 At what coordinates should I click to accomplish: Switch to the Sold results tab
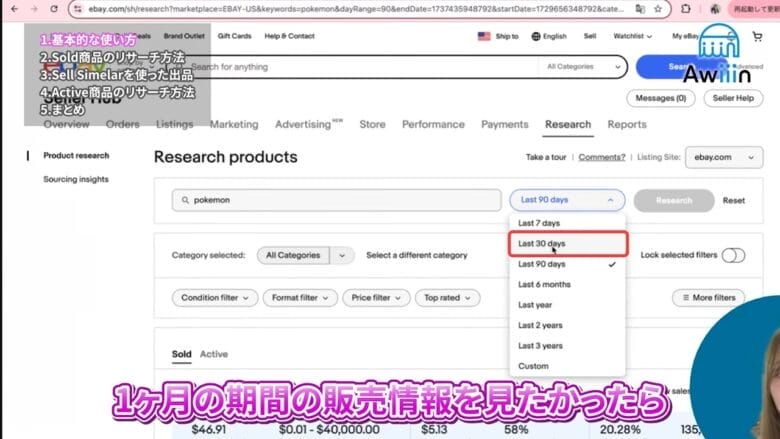[x=182, y=354]
